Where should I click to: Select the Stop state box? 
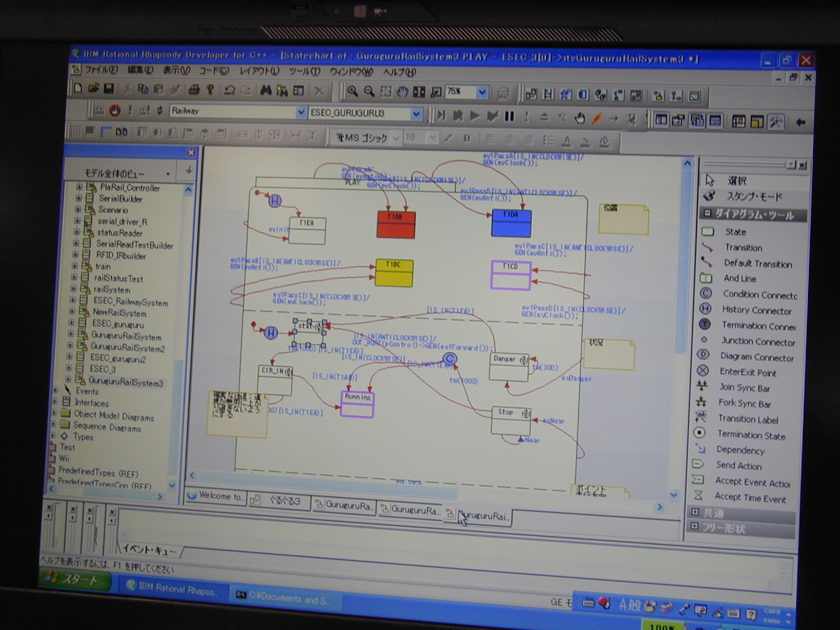click(x=511, y=421)
